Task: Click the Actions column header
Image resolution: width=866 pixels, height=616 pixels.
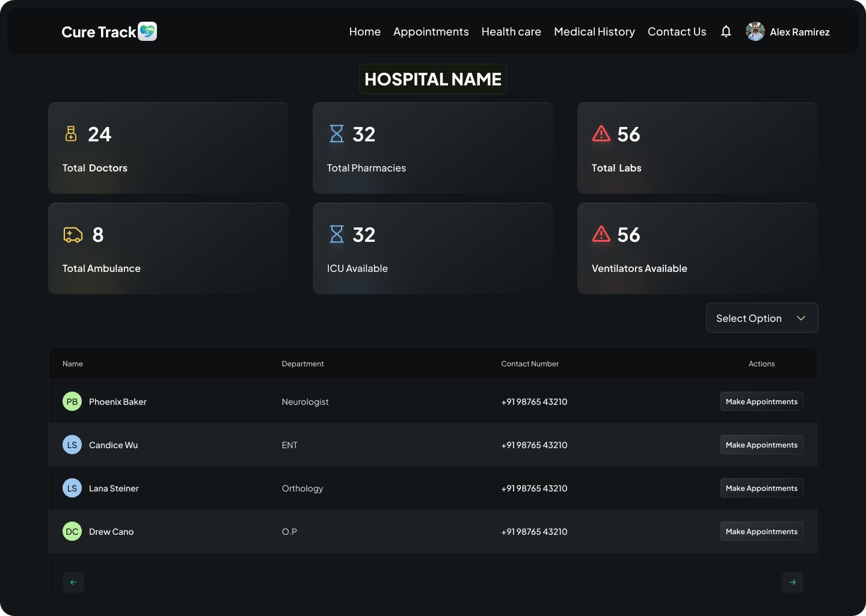Action: (x=761, y=363)
